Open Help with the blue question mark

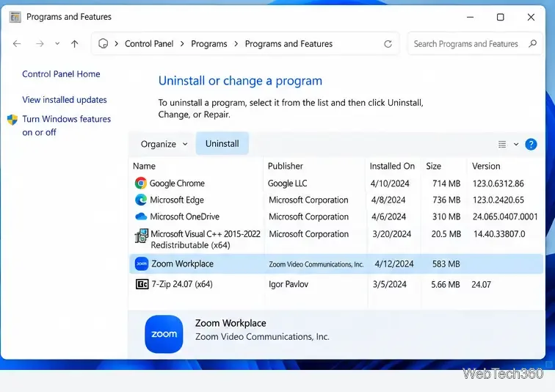click(x=531, y=145)
